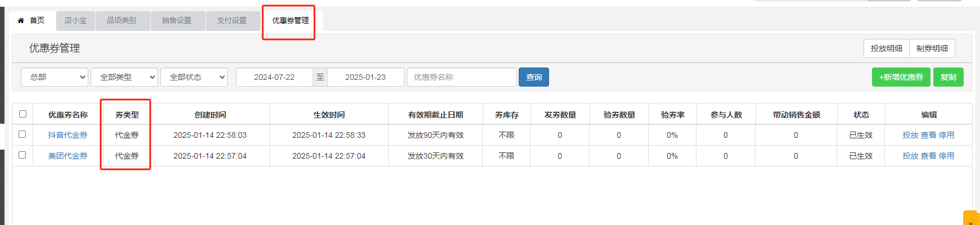The height and width of the screenshot is (225, 980).
Task: Open the 销售设置 tab
Action: coord(177,21)
